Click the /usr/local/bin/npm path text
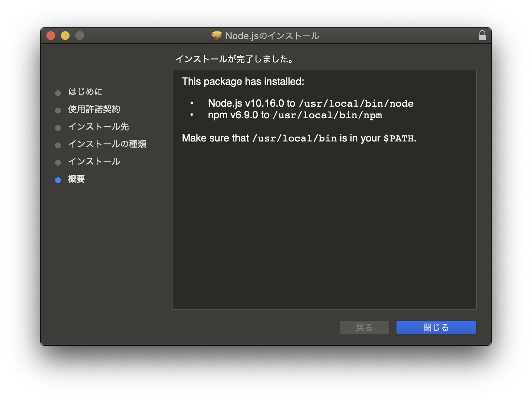Viewport: 532px width, 399px height. (328, 115)
